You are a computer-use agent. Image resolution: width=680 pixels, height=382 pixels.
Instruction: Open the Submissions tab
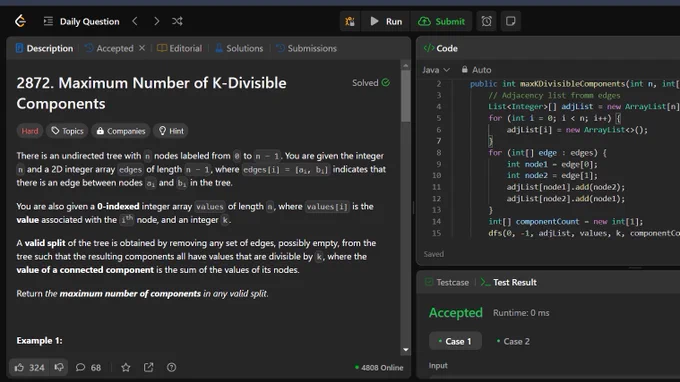(x=306, y=48)
